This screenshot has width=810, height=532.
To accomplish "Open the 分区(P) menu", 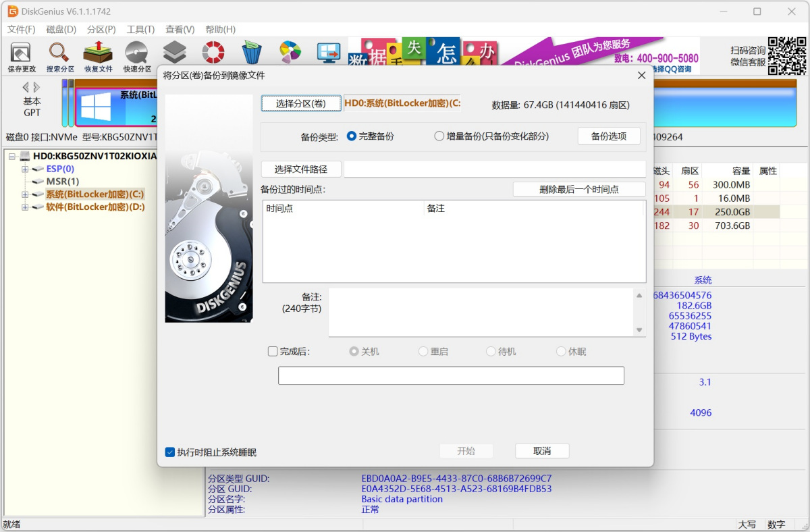I will click(101, 30).
